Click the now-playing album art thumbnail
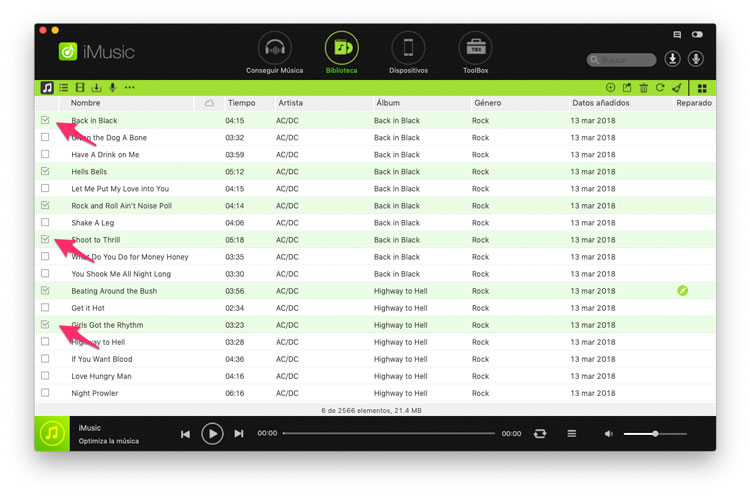 click(52, 433)
